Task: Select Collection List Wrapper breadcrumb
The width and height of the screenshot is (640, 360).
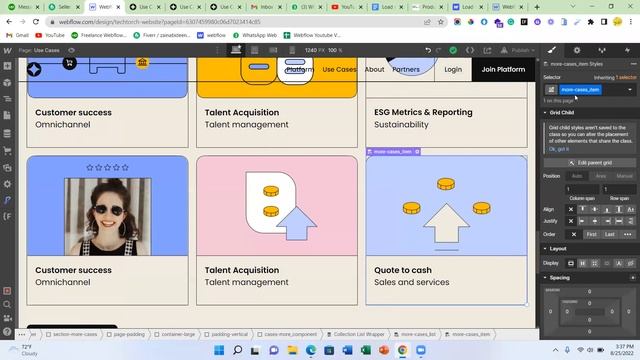Action: [x=356, y=334]
